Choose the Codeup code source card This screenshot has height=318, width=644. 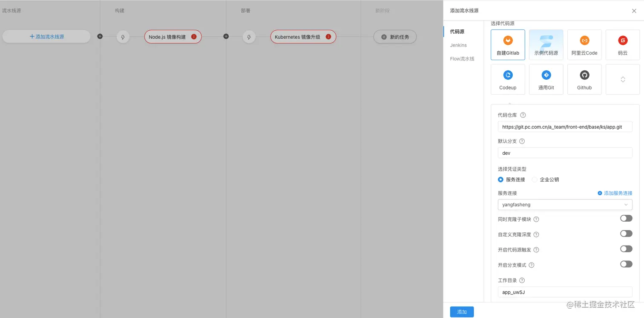(x=508, y=79)
